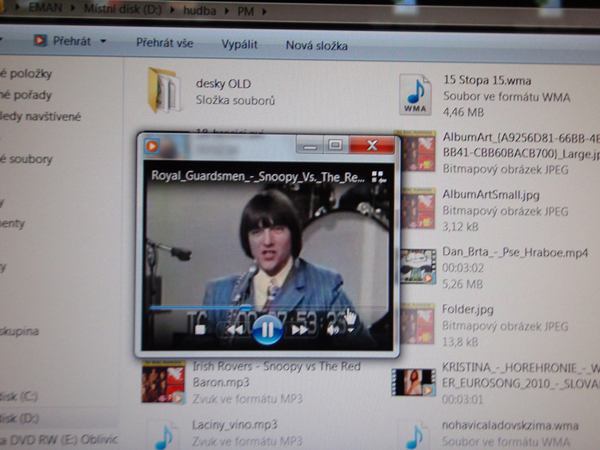
Task: Select disk (D:) in navigation pane
Action: pos(19,418)
